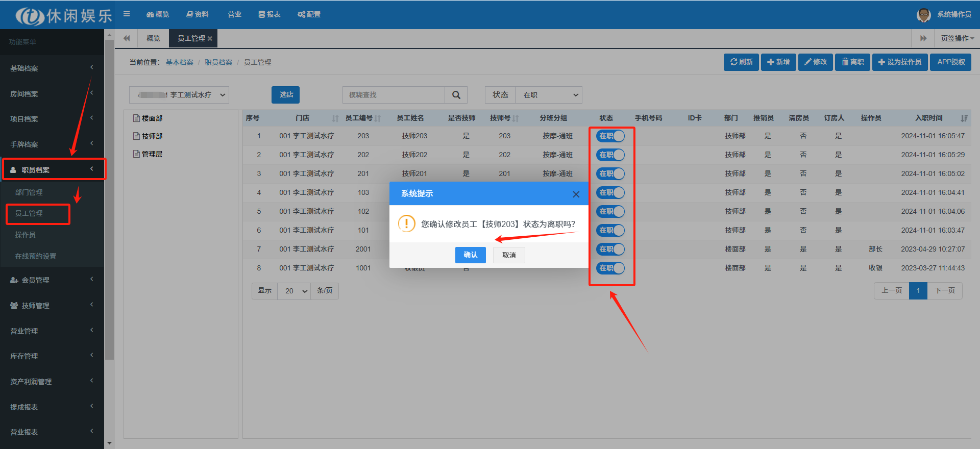Click the system operator avatar

[x=923, y=15]
